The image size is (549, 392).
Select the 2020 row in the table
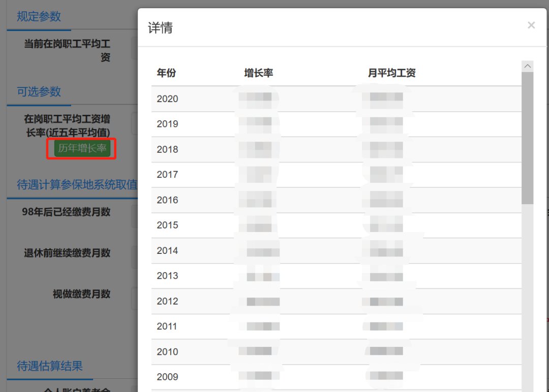coord(167,99)
